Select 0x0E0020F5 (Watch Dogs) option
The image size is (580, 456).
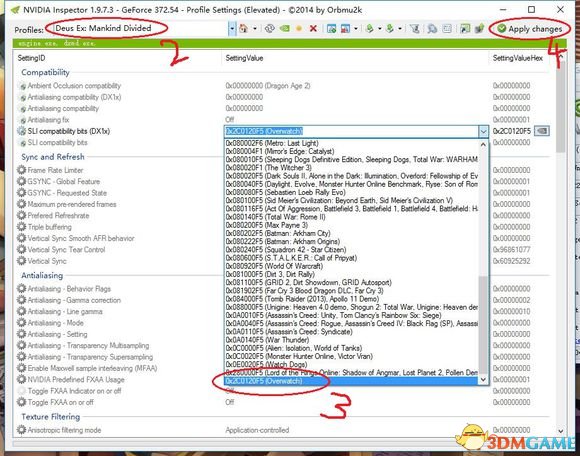point(351,364)
